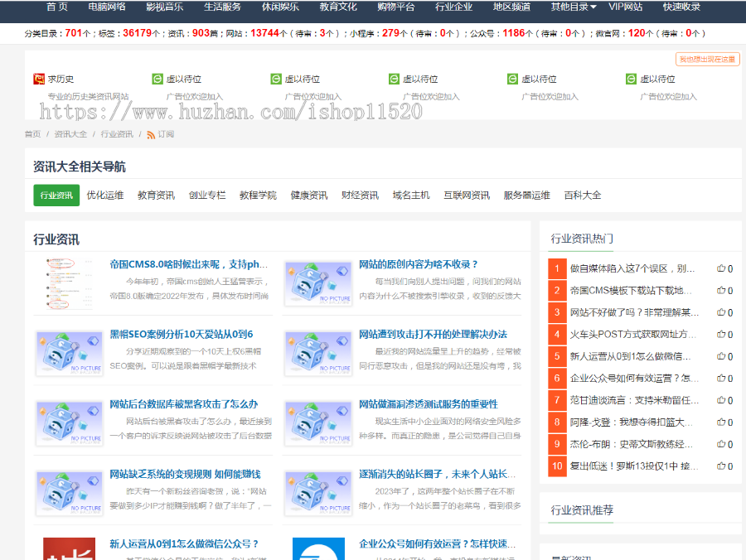The width and height of the screenshot is (746, 560).
Task: Open 教育文化 navigation item
Action: click(x=338, y=7)
